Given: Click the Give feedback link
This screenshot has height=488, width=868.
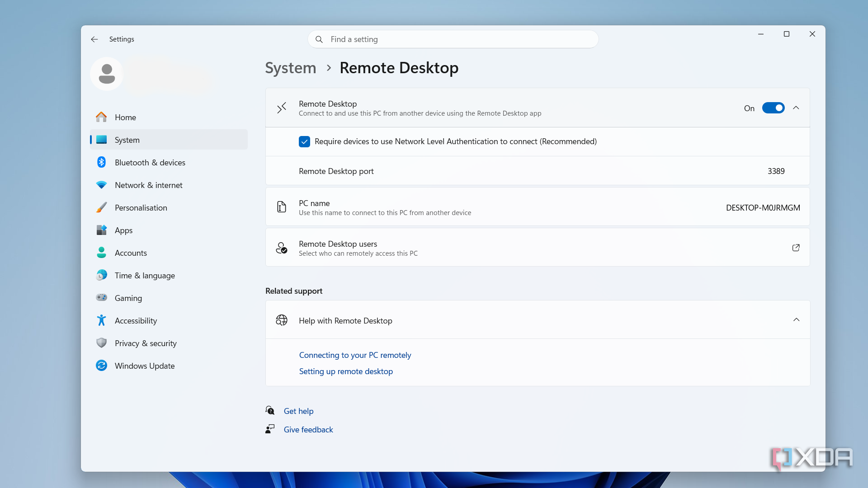Looking at the screenshot, I should tap(308, 430).
